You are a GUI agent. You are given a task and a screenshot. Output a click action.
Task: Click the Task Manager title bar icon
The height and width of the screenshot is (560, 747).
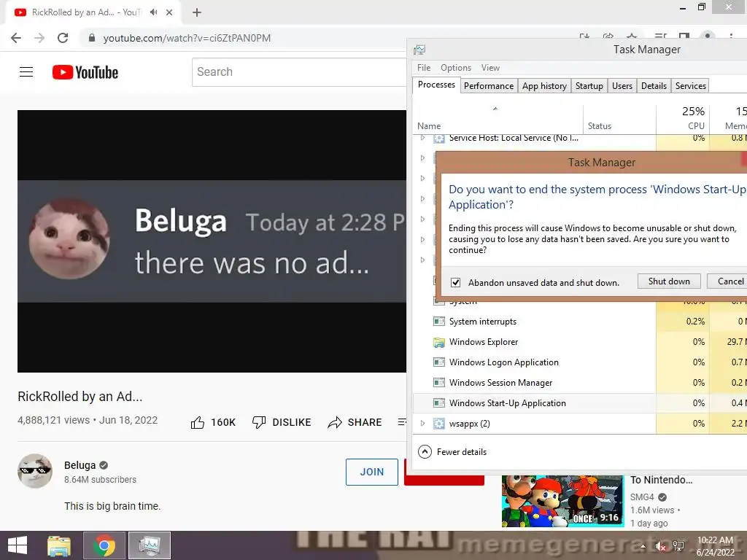(419, 50)
